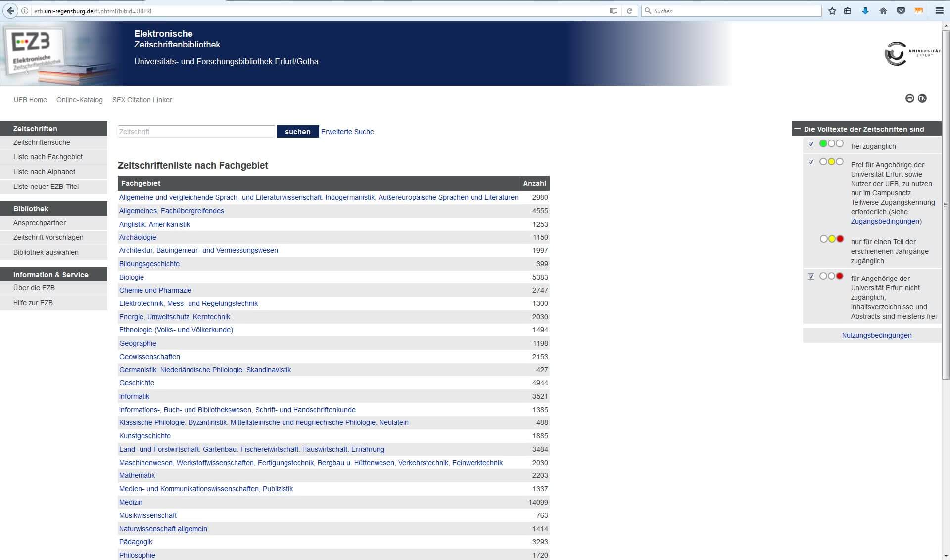Image resolution: width=950 pixels, height=560 pixels.
Task: Click the green traffic light indicator
Action: pyautogui.click(x=831, y=143)
